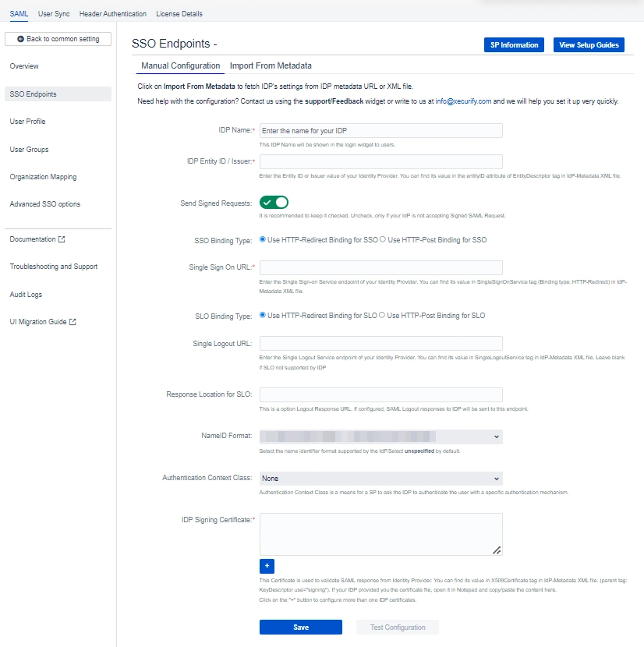The image size is (644, 647).
Task: Open the Documentation link
Action: [x=33, y=239]
